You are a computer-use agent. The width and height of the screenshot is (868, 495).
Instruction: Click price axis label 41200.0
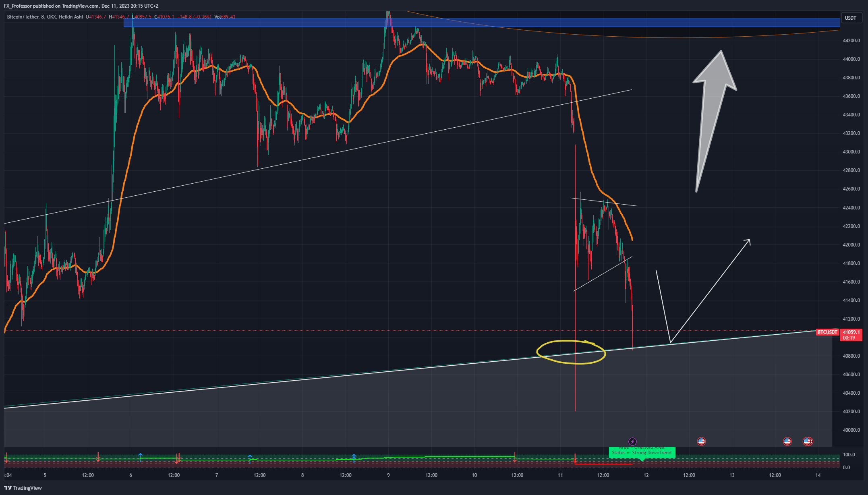(851, 319)
